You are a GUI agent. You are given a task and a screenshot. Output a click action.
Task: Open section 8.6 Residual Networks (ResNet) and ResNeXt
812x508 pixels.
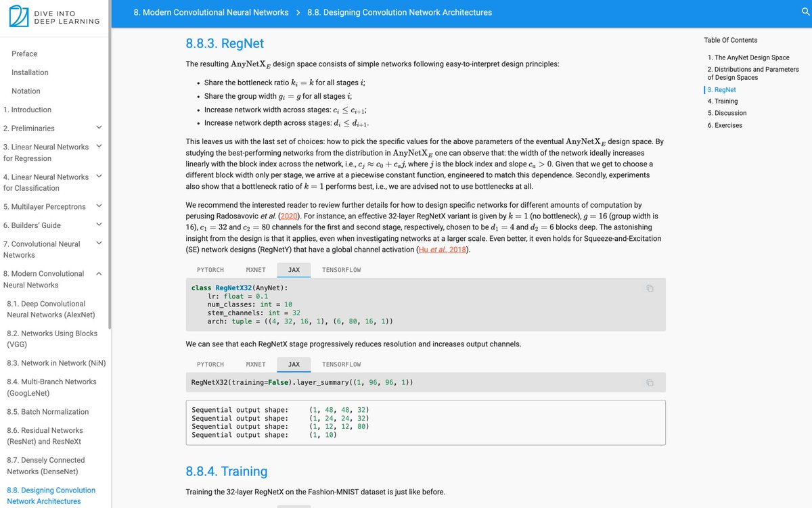click(45, 436)
